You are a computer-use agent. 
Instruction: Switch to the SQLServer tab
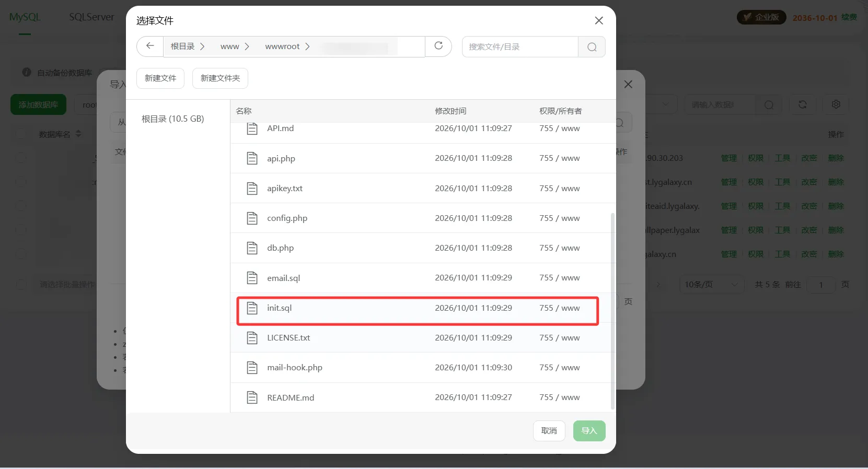(91, 17)
